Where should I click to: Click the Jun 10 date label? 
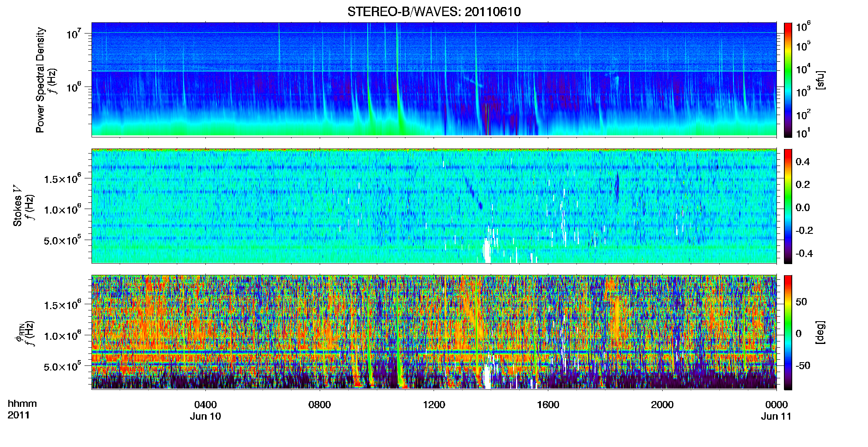pyautogui.click(x=205, y=416)
